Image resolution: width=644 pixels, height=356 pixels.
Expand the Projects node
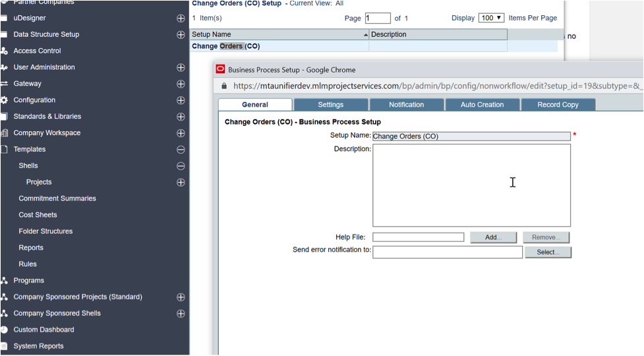click(181, 183)
